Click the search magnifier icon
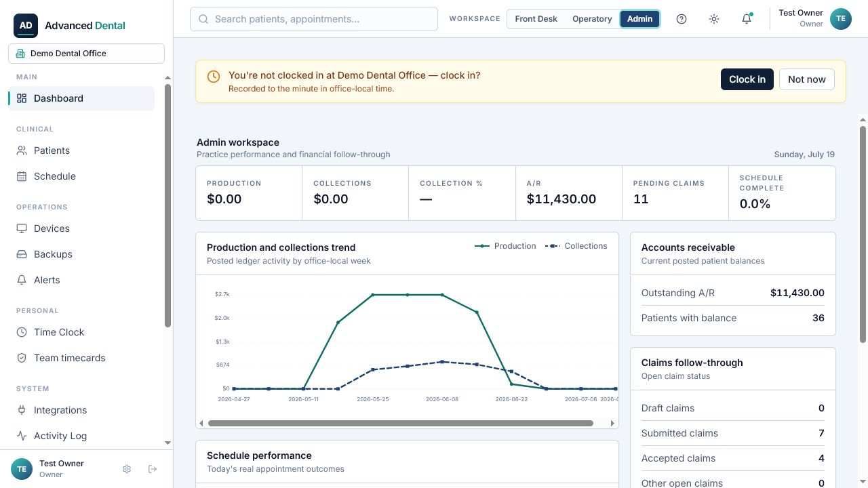868x488 pixels. pos(203,19)
